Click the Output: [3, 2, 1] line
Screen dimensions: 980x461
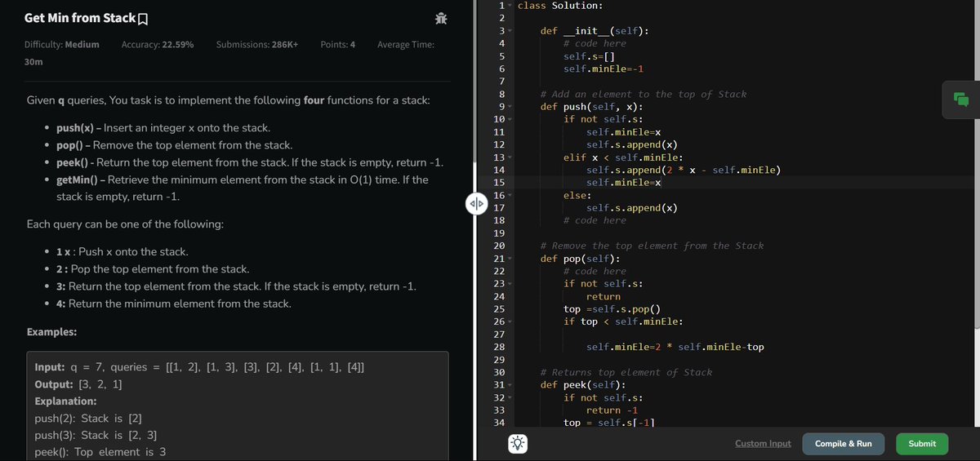(x=78, y=384)
